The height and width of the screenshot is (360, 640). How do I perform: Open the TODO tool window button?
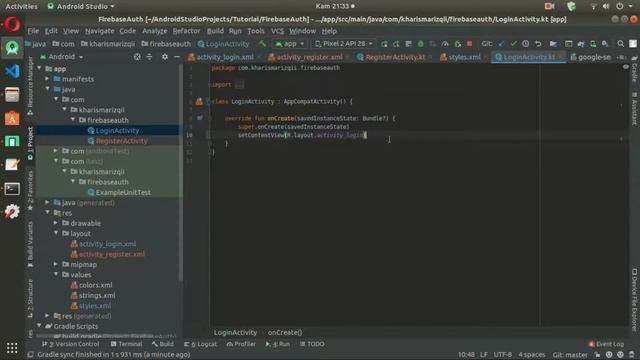tap(312, 344)
